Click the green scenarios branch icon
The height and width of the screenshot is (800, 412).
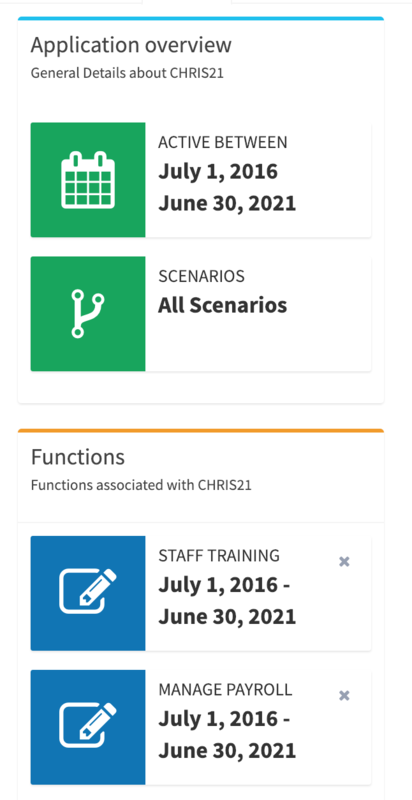pyautogui.click(x=88, y=314)
